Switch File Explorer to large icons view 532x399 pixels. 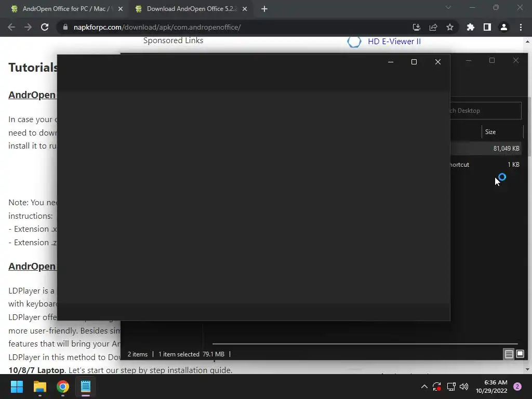pos(520,354)
